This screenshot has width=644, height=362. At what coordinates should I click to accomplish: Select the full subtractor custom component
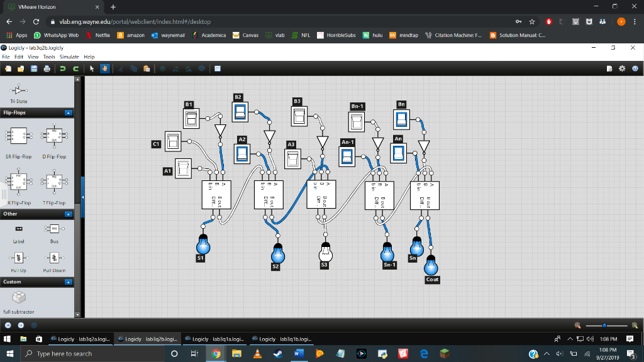pyautogui.click(x=19, y=297)
